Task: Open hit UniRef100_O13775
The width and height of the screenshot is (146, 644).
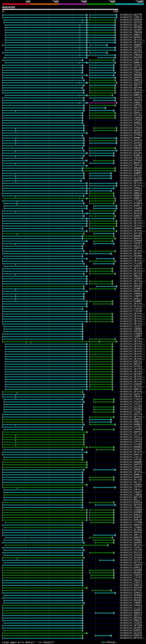Action: click(x=131, y=125)
